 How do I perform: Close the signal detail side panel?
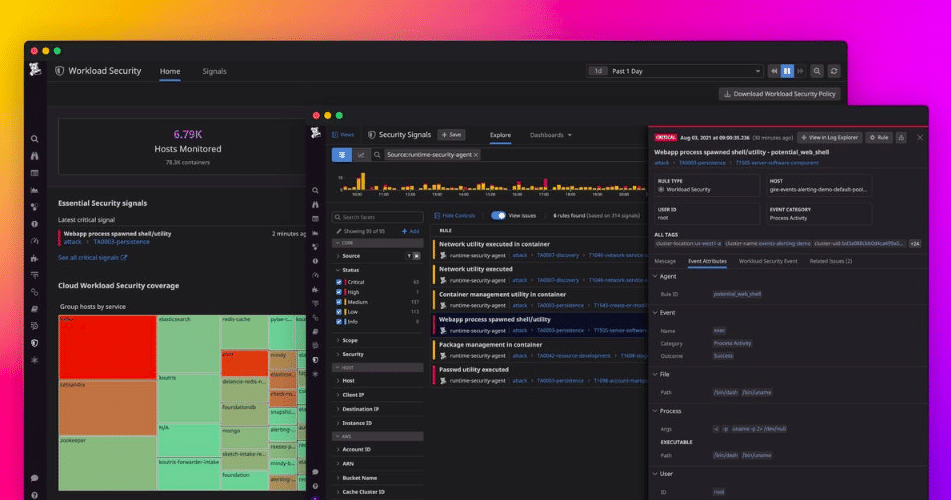[920, 138]
